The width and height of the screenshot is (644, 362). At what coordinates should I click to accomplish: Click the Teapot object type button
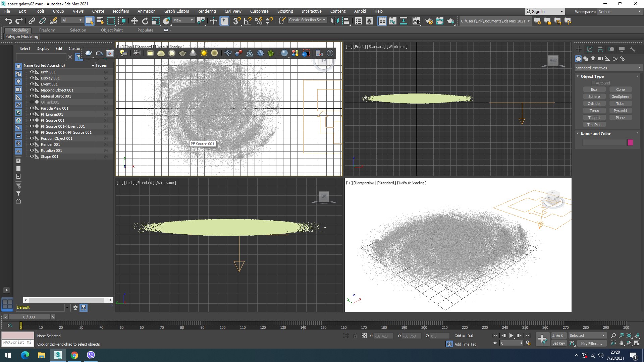(x=594, y=118)
